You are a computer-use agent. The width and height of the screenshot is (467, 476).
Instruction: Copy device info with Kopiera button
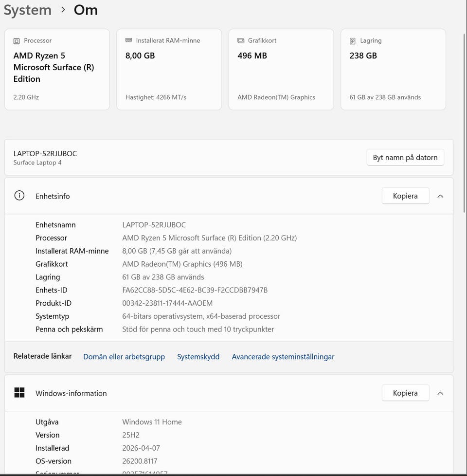tap(405, 196)
